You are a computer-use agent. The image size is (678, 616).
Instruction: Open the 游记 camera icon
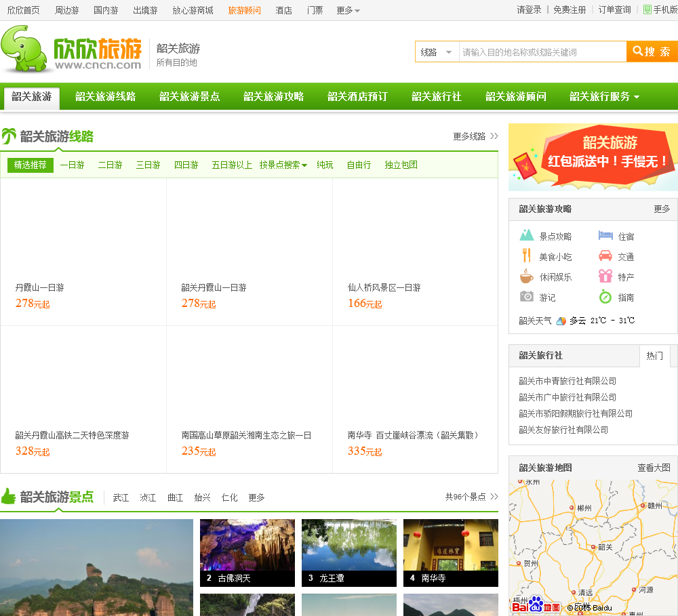point(527,297)
